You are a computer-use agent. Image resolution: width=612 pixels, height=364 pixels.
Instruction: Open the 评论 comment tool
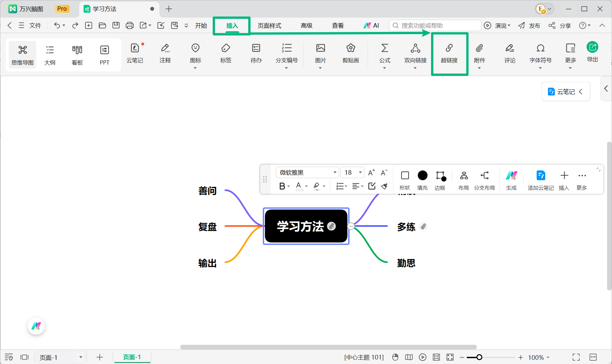[510, 54]
